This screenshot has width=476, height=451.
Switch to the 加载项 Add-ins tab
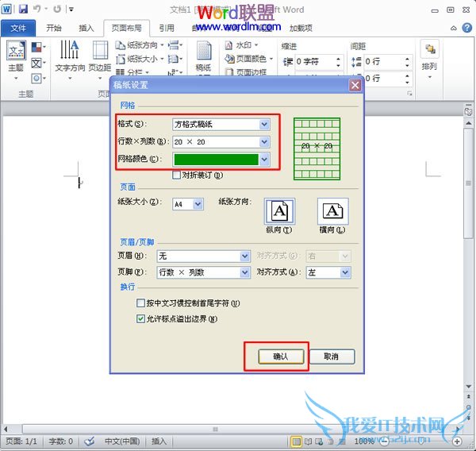(x=301, y=29)
